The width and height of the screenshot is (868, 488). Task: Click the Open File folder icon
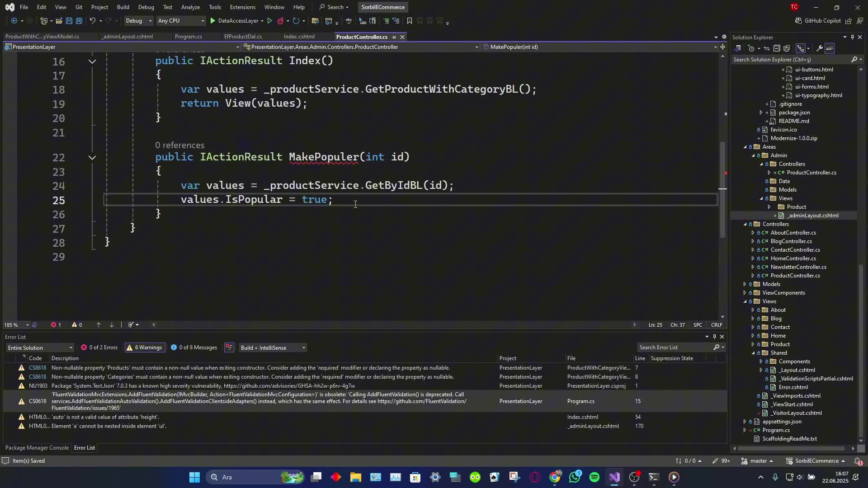pos(59,21)
